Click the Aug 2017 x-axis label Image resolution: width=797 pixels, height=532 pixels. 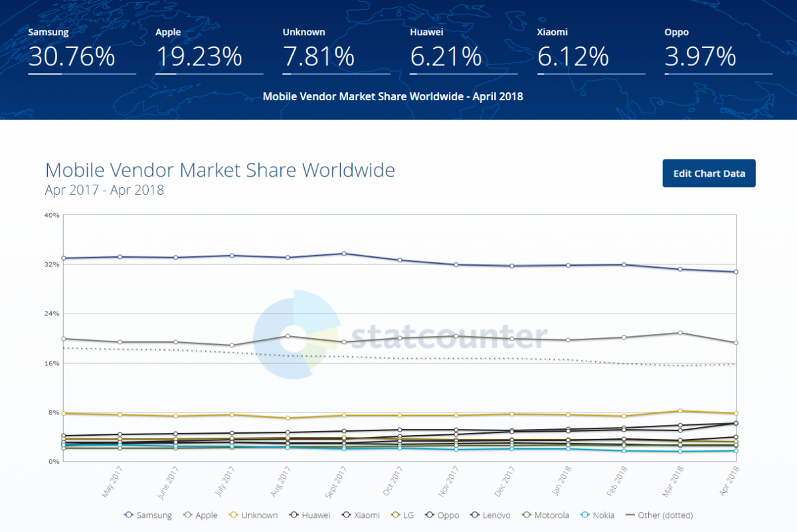point(280,481)
